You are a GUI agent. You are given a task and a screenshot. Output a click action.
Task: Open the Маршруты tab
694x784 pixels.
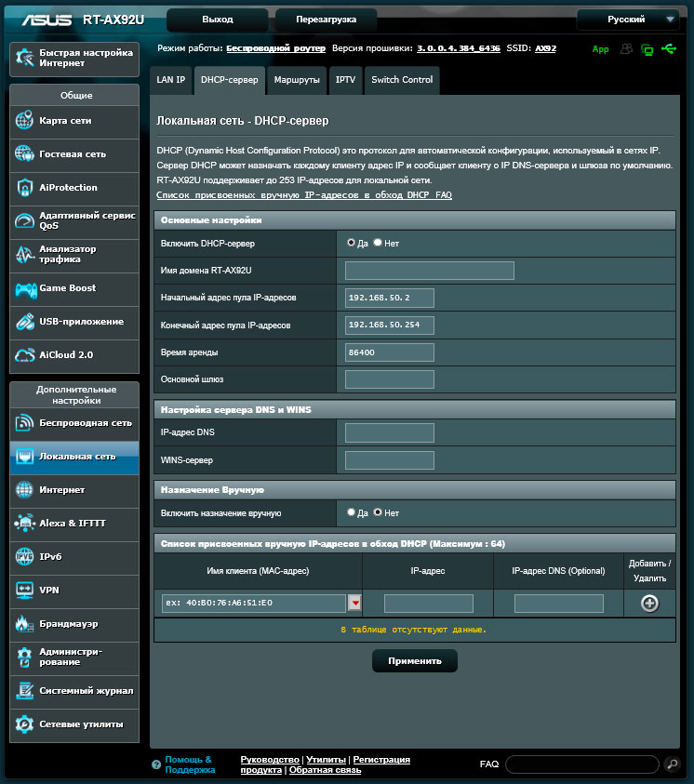coord(297,80)
